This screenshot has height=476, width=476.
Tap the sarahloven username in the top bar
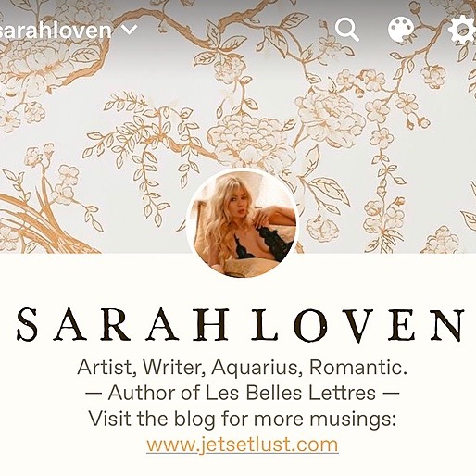pos(56,31)
